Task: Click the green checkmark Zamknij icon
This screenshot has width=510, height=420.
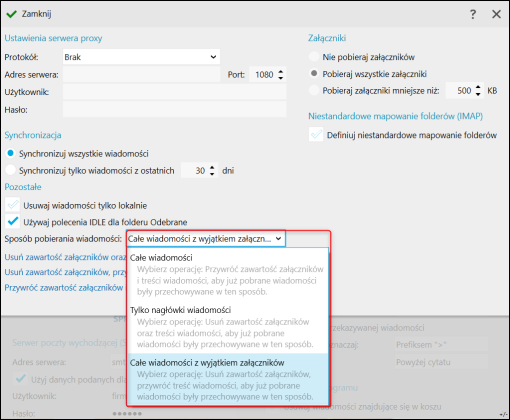Action: [x=11, y=14]
